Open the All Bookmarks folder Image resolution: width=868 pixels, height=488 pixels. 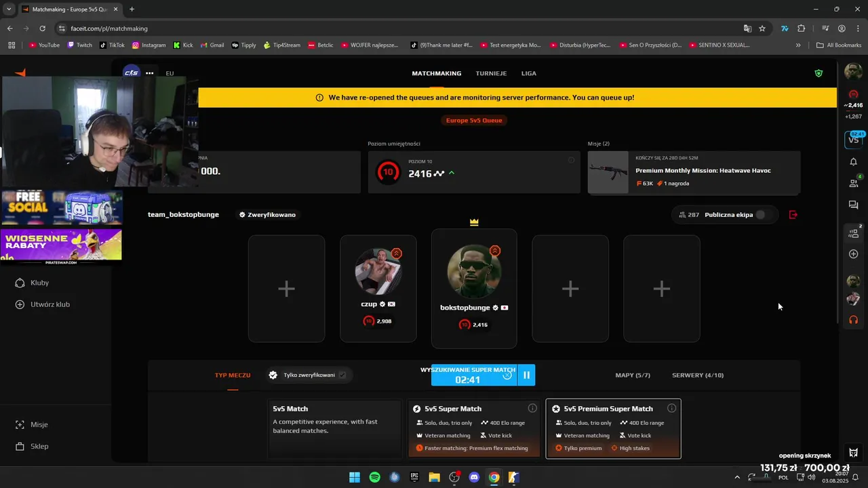coord(839,45)
